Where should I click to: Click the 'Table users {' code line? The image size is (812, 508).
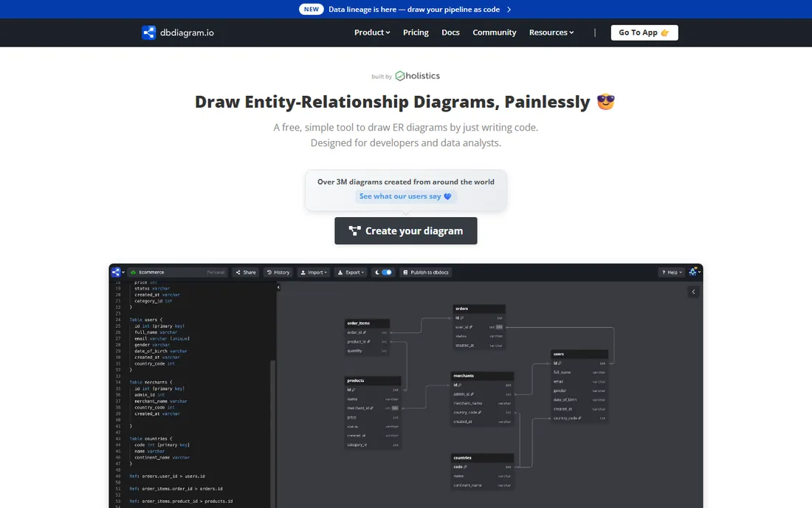(x=145, y=320)
